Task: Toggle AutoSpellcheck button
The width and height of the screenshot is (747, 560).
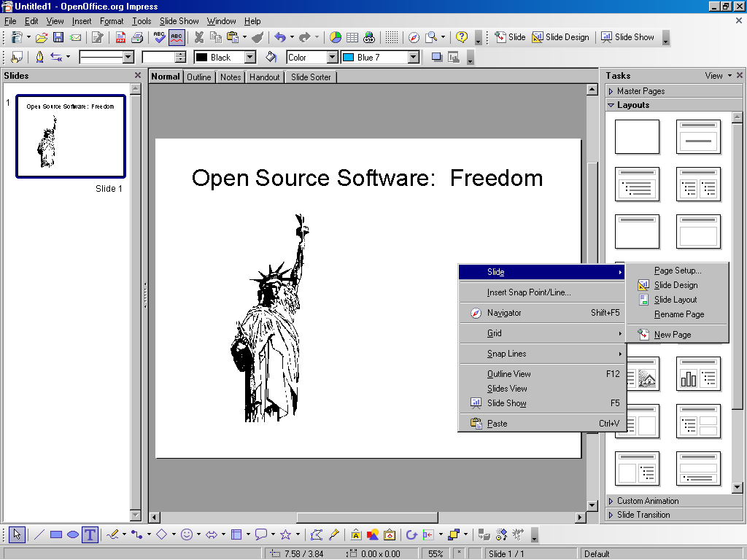Action: 177,37
